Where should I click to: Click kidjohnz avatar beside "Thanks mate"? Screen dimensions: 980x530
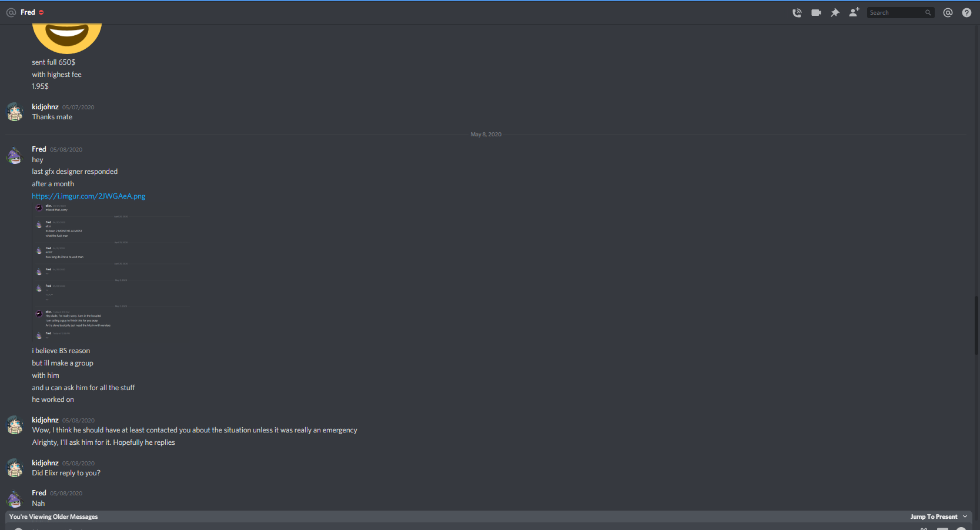(15, 112)
